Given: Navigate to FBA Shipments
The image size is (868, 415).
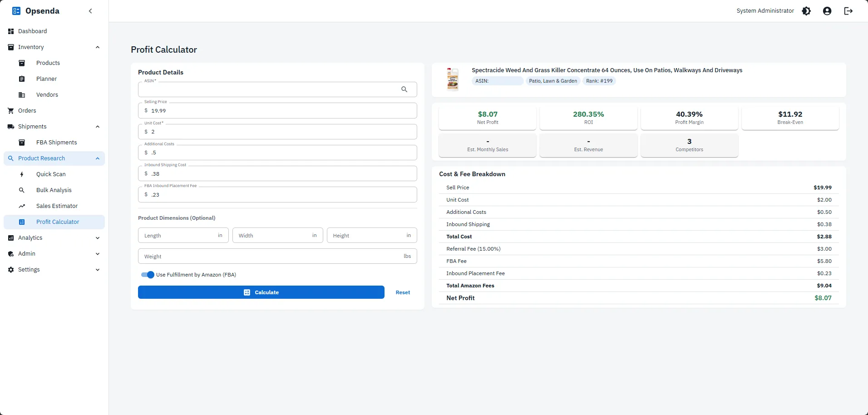Looking at the screenshot, I should [x=54, y=143].
